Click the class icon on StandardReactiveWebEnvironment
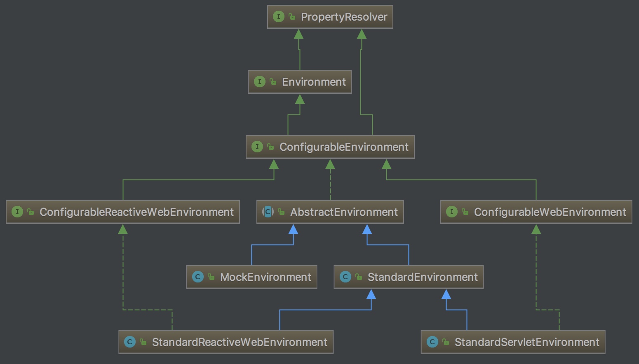Screen dimensions: 639x364 pos(130,342)
